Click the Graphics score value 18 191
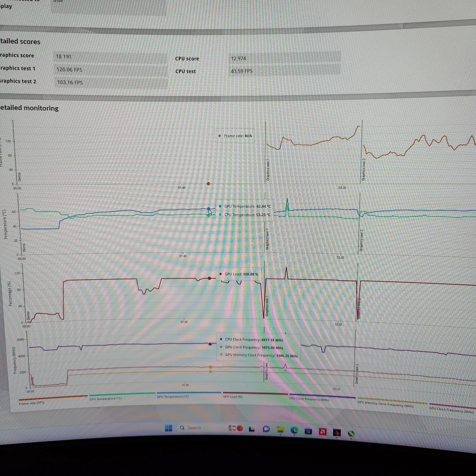The image size is (476, 476). coord(63,57)
